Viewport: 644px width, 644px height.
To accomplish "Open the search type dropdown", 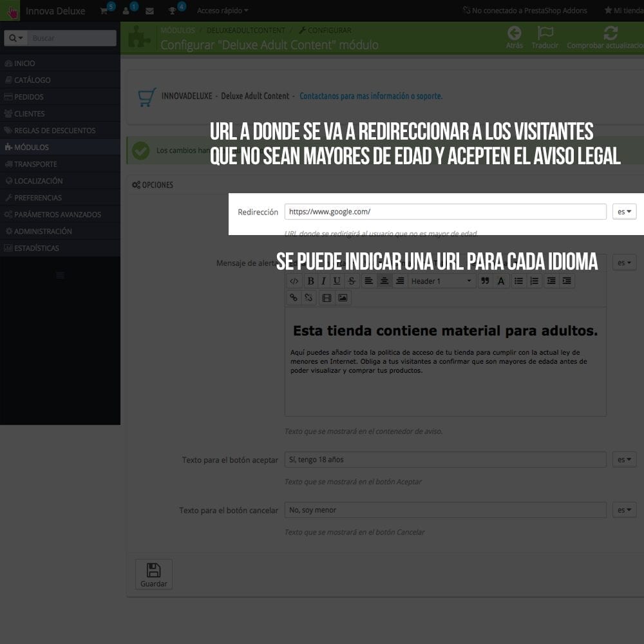I will click(16, 38).
